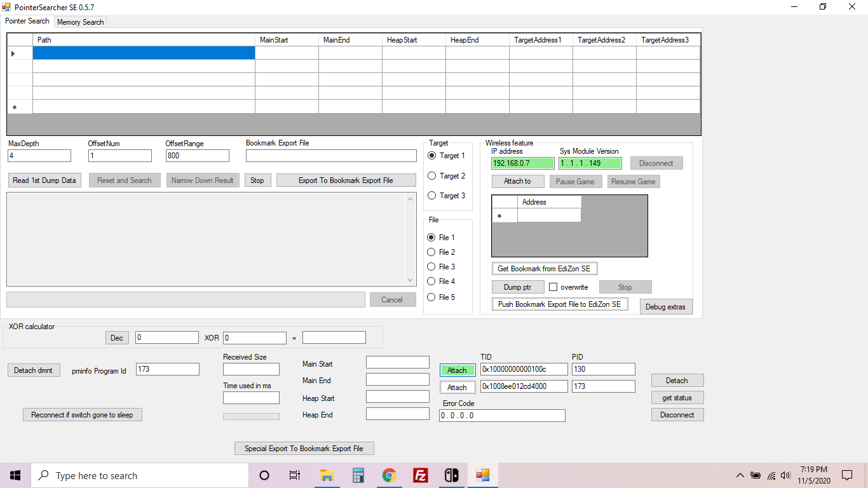Image resolution: width=868 pixels, height=488 pixels.
Task: Click the Cortana circle icon
Action: pyautogui.click(x=264, y=475)
